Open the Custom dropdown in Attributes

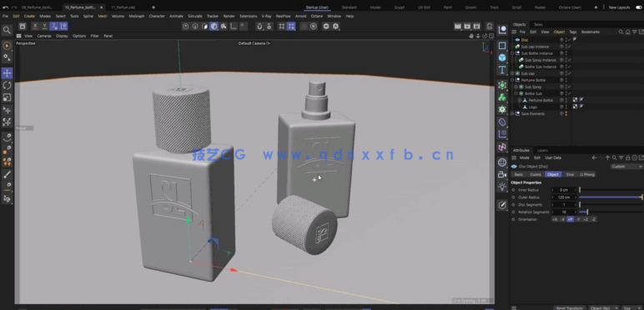[626, 167]
